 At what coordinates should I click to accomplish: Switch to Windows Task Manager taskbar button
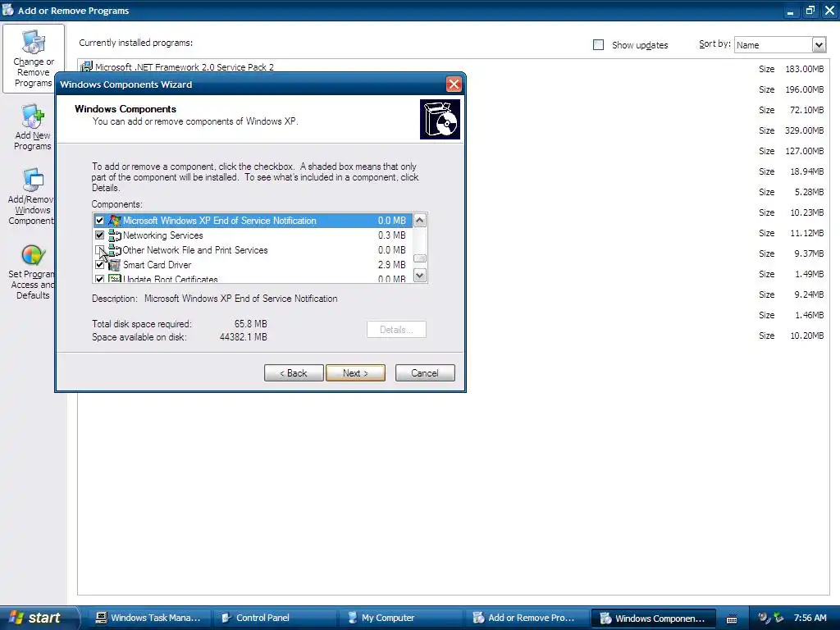coord(148,618)
